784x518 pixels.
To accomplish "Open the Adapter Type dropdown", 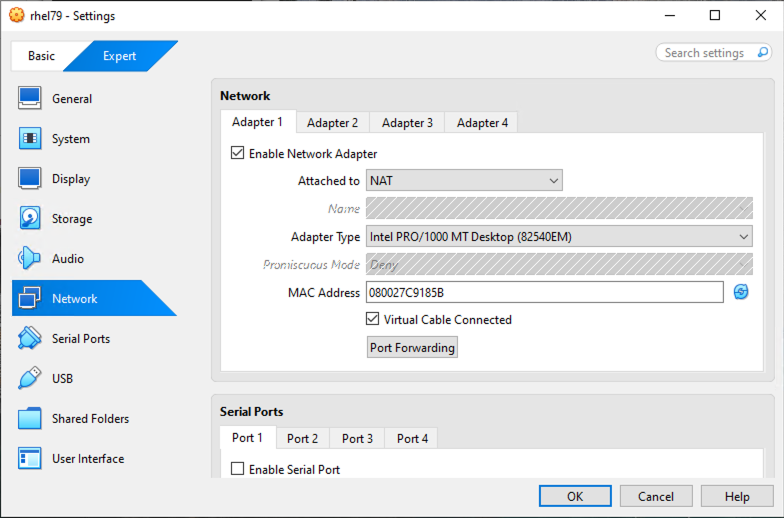I will [559, 236].
